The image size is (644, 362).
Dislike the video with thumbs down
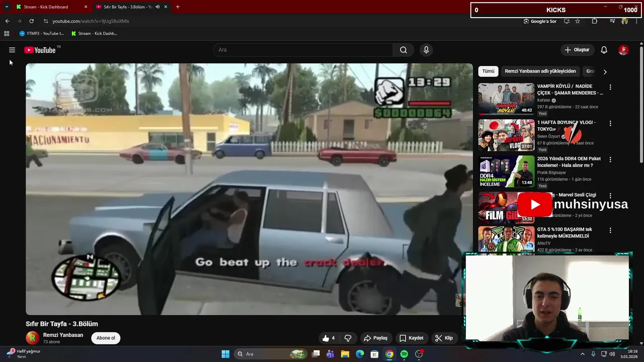pyautogui.click(x=348, y=338)
